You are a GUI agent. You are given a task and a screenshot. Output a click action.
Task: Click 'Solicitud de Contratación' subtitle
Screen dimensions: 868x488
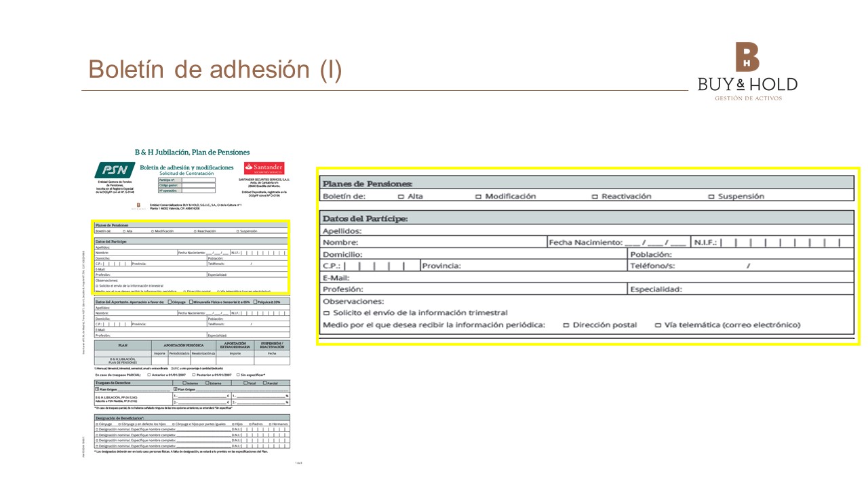(x=186, y=174)
